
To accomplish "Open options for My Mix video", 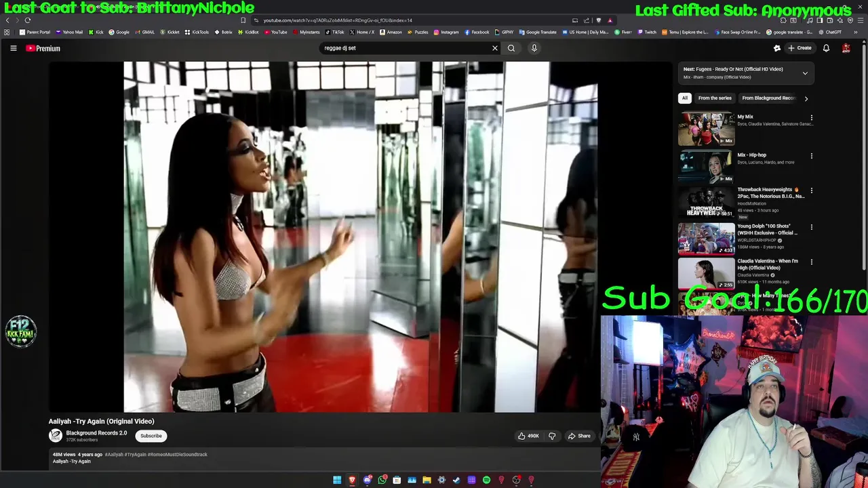I will [811, 118].
